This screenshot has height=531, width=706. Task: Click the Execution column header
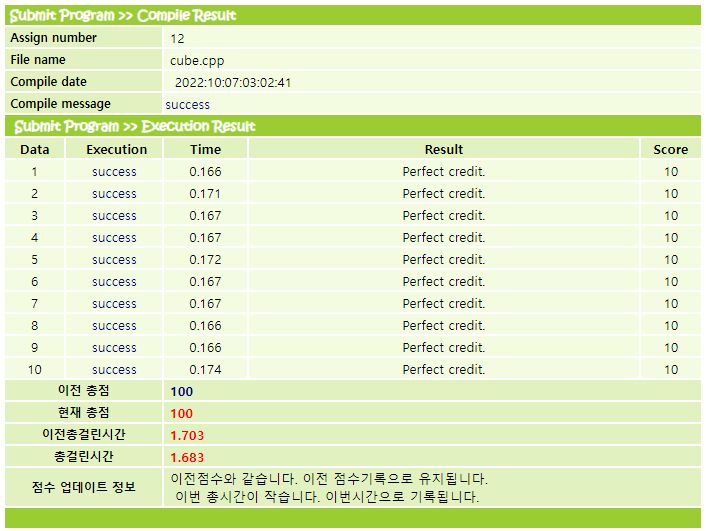point(117,150)
